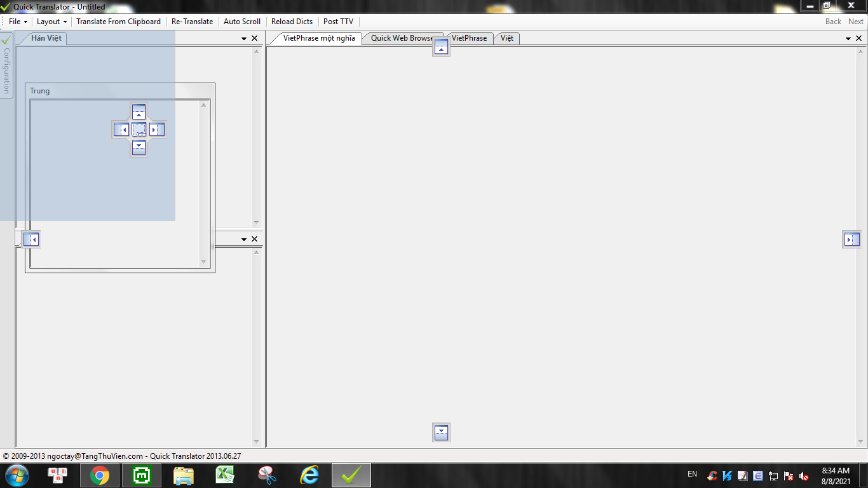Click the left edge docking indicator
The height and width of the screenshot is (488, 868).
coord(31,240)
